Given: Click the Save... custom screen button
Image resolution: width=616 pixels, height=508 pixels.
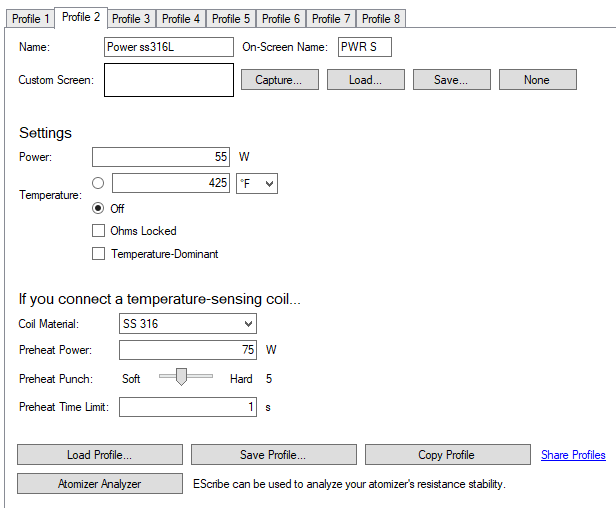Looking at the screenshot, I should click(451, 80).
